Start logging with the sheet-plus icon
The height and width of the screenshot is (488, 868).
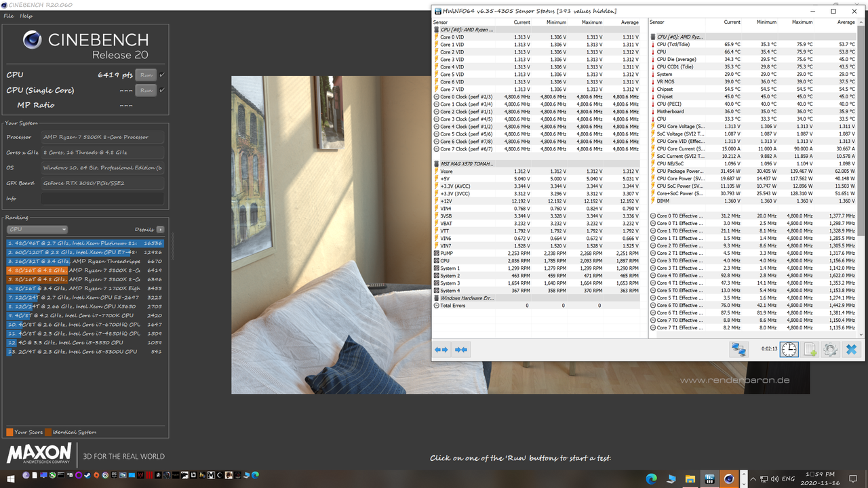tap(810, 349)
